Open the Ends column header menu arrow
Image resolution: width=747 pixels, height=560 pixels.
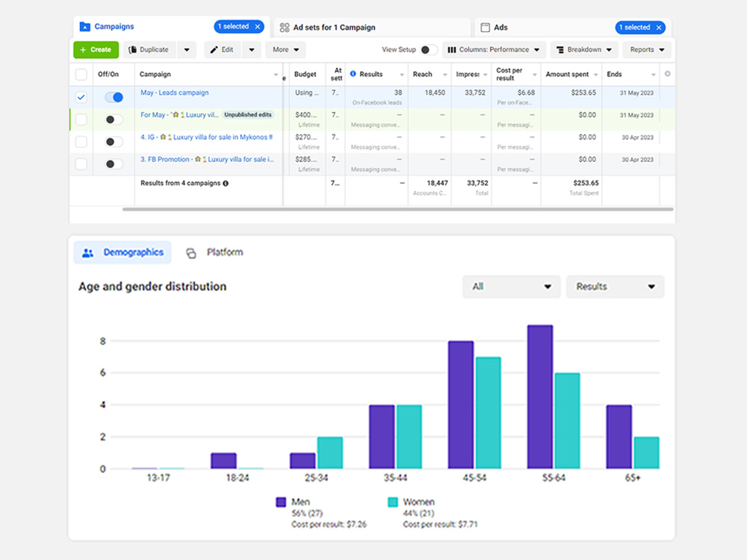click(653, 75)
